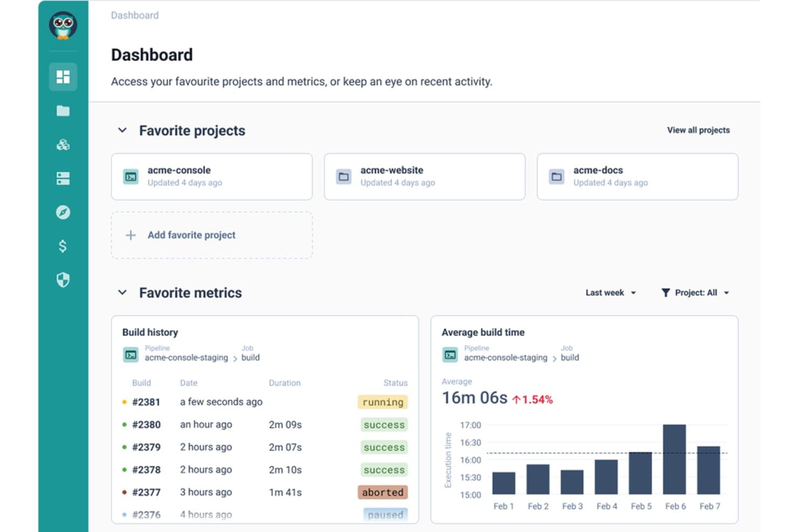The height and width of the screenshot is (532, 798).
Task: Click pipeline terminal icon in Build history card
Action: click(130, 355)
